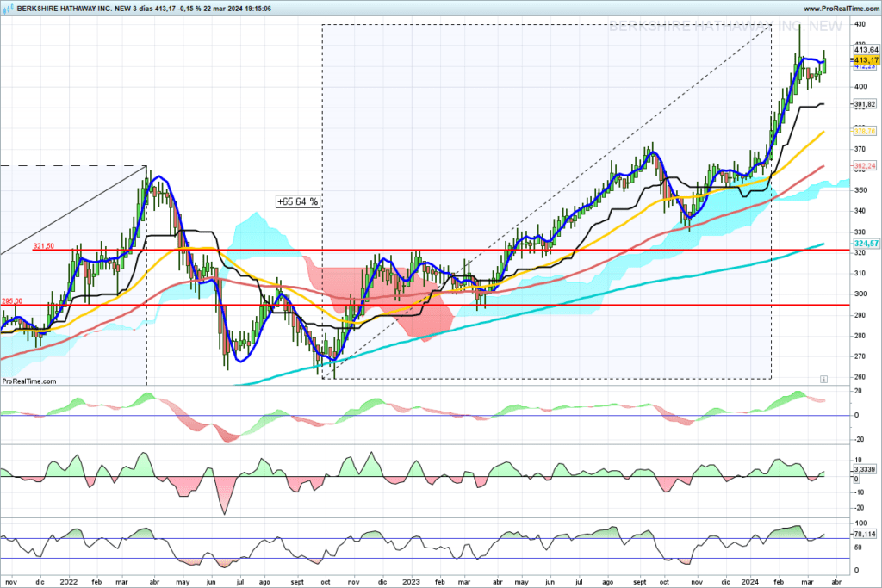The width and height of the screenshot is (882, 588).
Task: Click the orange 378,76 moving average tag
Action: pos(865,131)
